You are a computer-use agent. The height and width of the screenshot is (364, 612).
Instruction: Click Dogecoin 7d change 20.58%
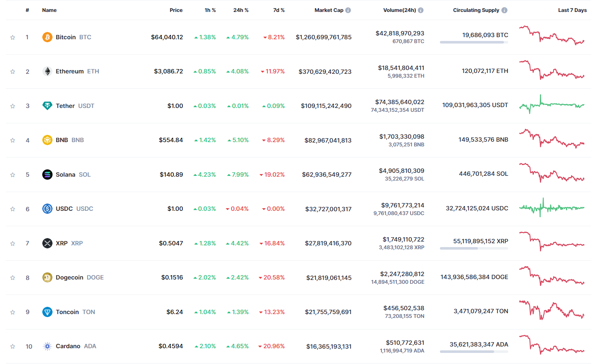coord(272,277)
